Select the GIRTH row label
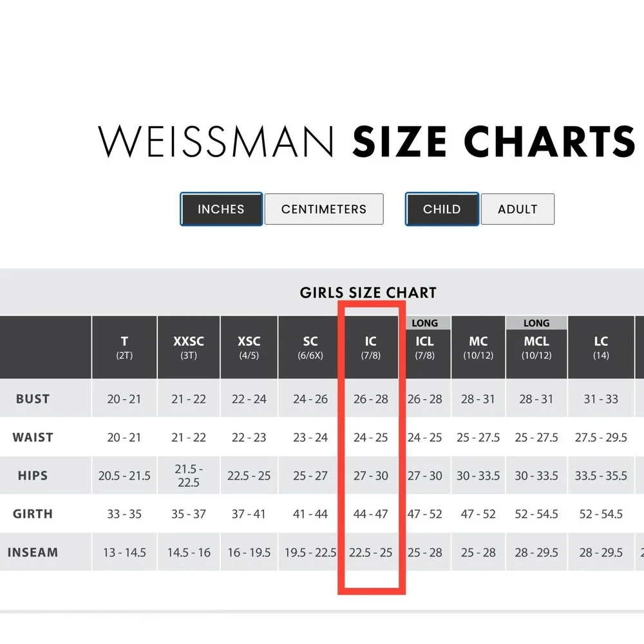Viewport: 644px width, 644px height. click(33, 514)
